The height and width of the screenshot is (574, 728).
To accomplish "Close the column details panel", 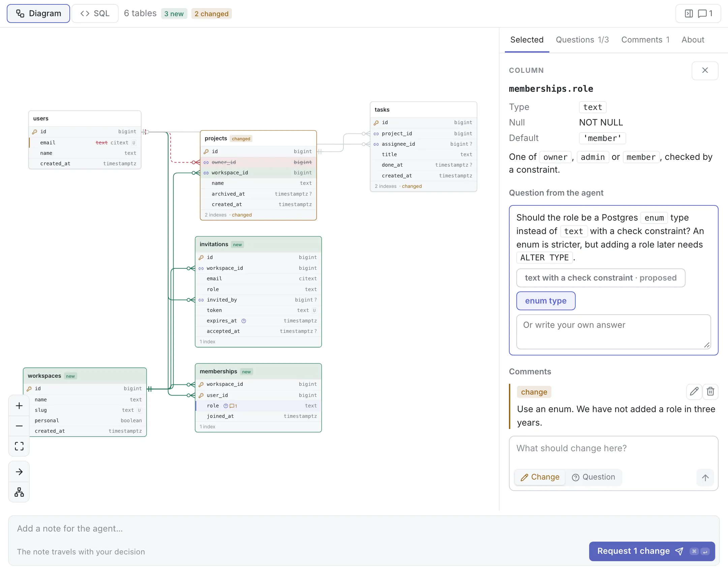I will pos(705,70).
